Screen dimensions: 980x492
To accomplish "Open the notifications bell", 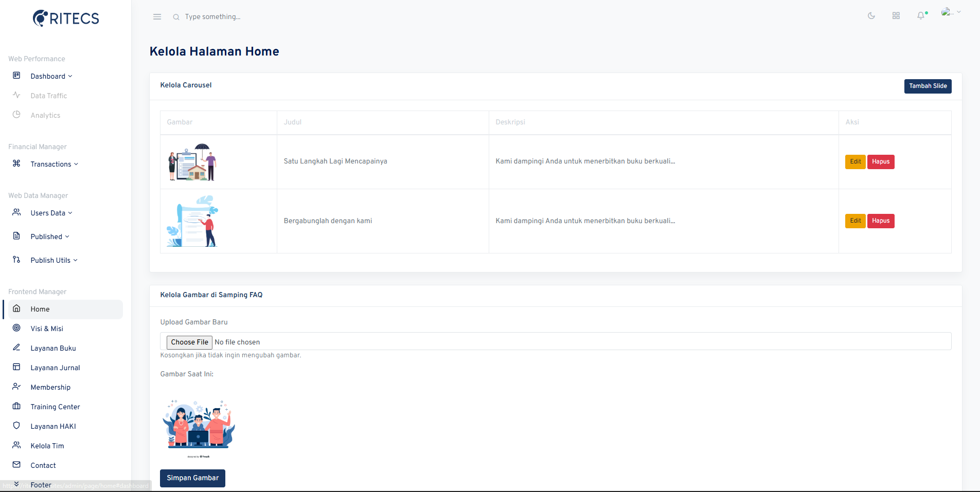I will point(921,16).
